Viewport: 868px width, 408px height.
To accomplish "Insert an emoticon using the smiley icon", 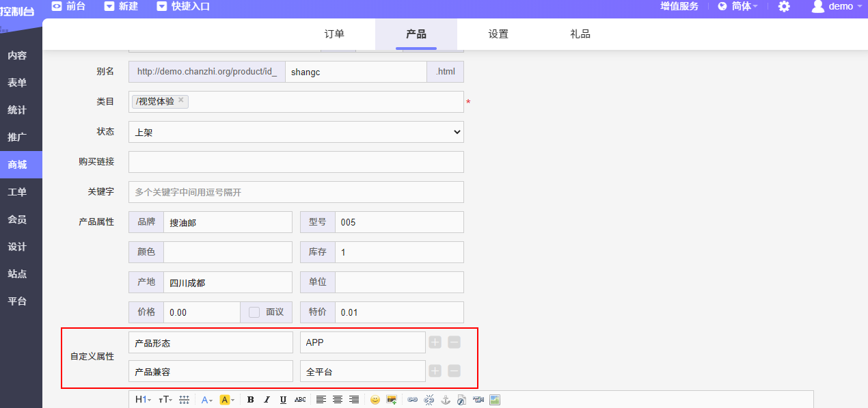I will 375,400.
